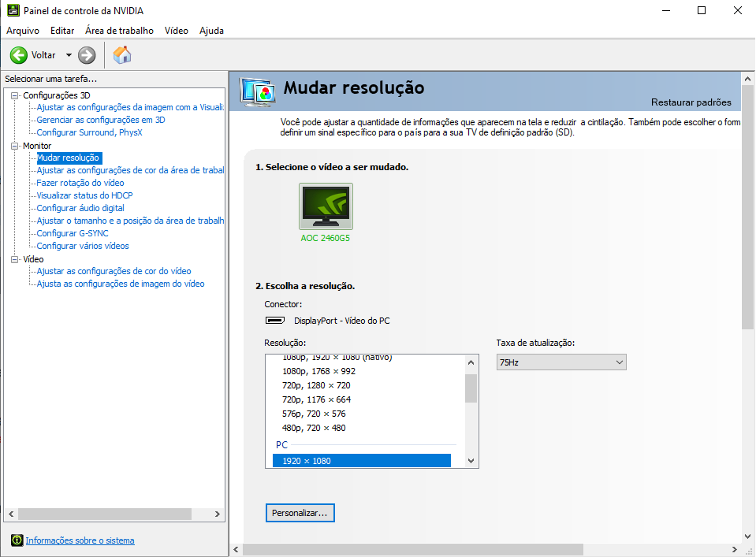The height and width of the screenshot is (557, 756).
Task: Open the Ajuda menu
Action: pos(211,31)
